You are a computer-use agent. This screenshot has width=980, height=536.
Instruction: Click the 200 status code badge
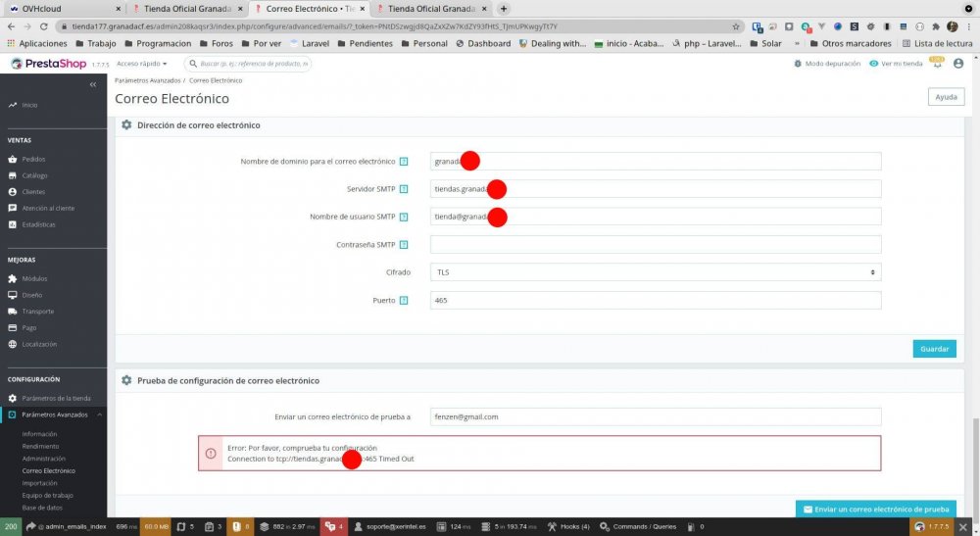pos(11,526)
